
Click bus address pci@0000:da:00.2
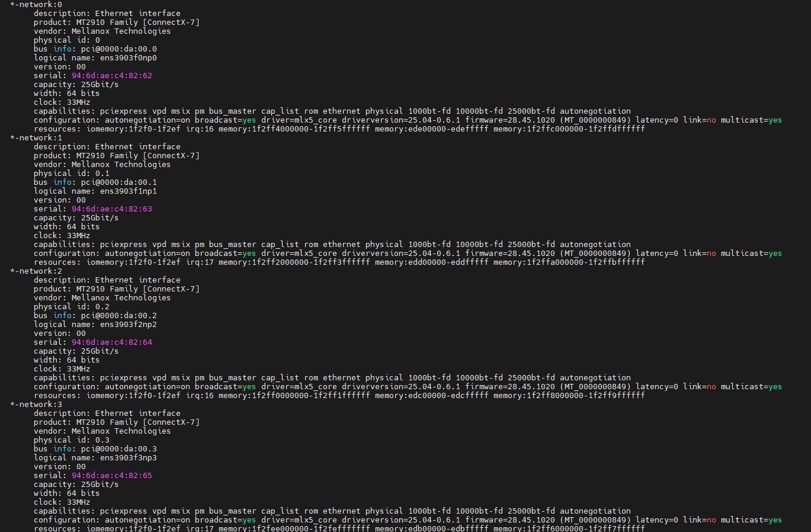tap(118, 316)
